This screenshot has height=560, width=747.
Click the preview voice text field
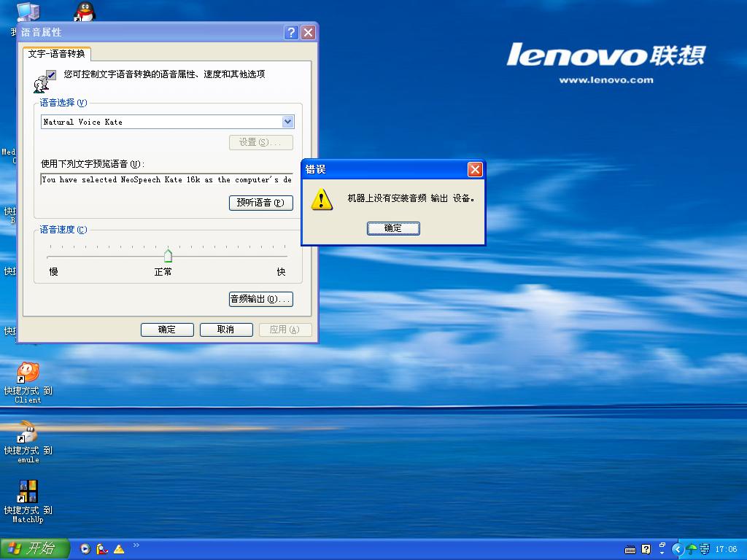coord(166,179)
